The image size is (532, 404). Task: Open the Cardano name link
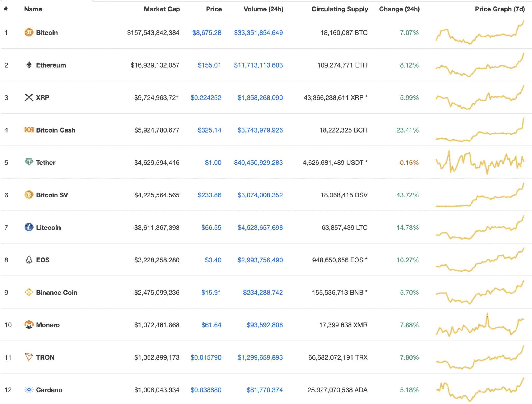tap(49, 390)
